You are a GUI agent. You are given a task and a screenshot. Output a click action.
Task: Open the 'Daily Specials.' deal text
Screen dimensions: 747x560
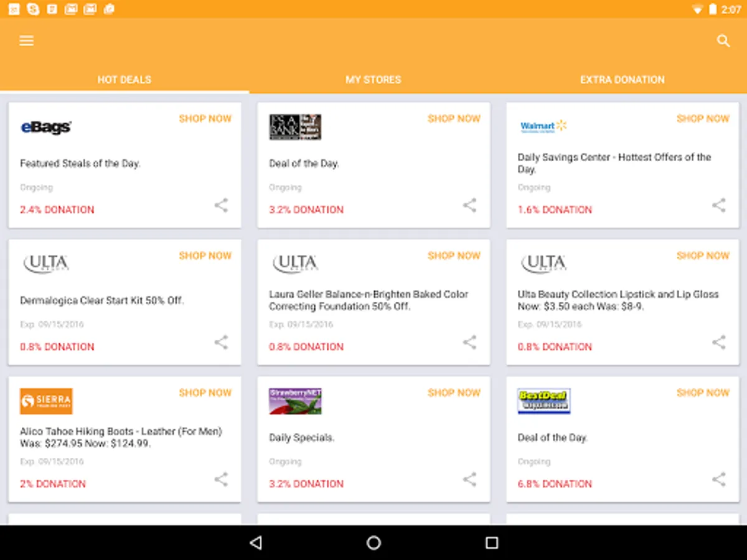tap(302, 437)
